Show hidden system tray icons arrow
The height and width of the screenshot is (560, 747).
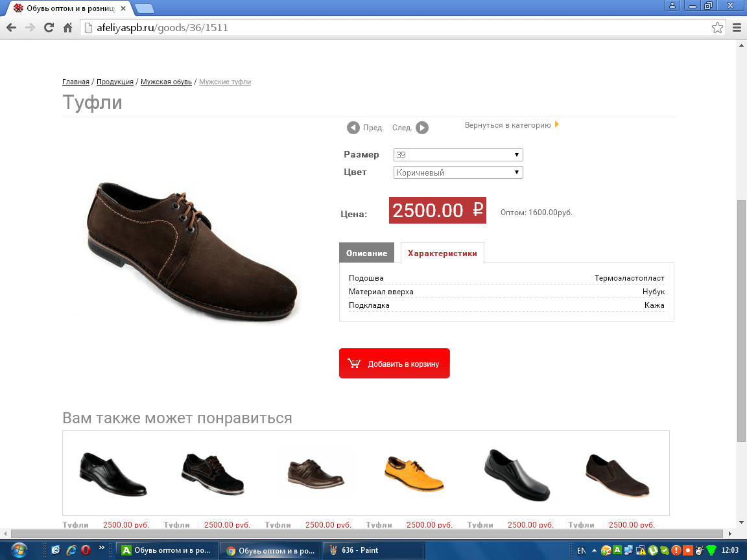594,550
